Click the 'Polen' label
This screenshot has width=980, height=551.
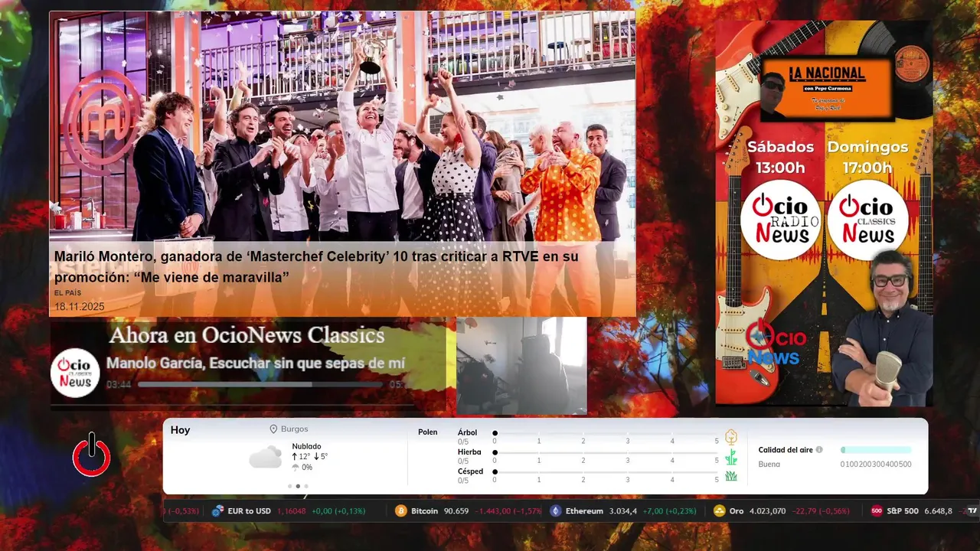[428, 432]
